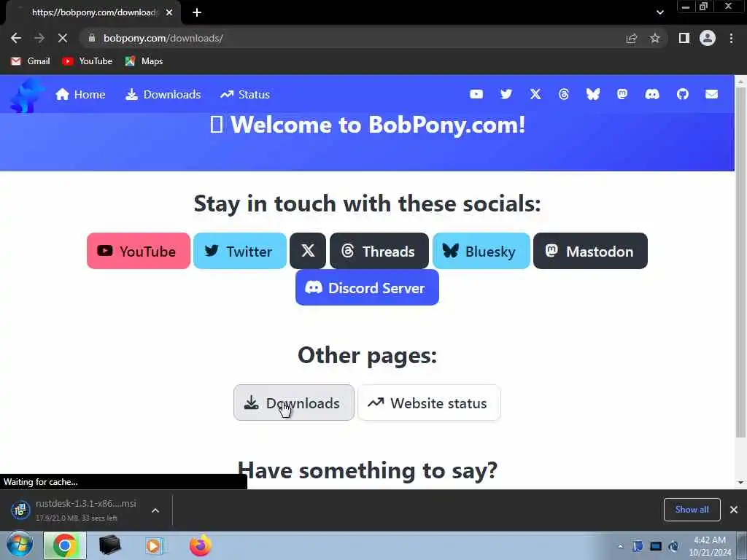Open the X icon in the header bar
The height and width of the screenshot is (560, 747).
[535, 94]
